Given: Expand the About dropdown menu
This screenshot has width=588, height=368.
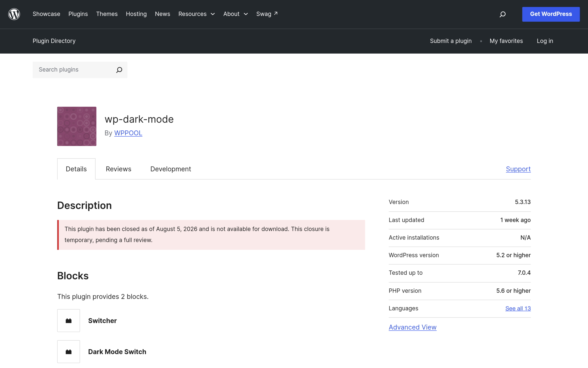Looking at the screenshot, I should click(235, 14).
